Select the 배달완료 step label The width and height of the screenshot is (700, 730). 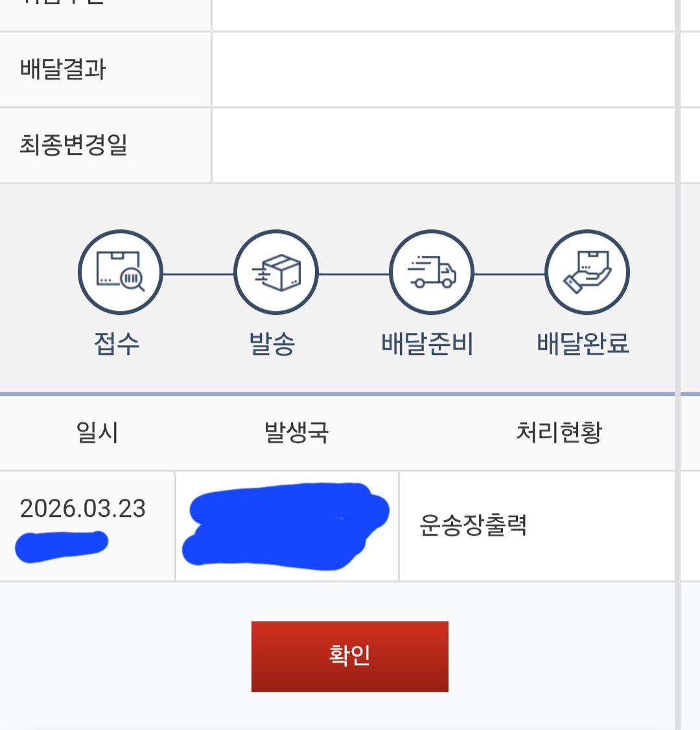coord(583,343)
